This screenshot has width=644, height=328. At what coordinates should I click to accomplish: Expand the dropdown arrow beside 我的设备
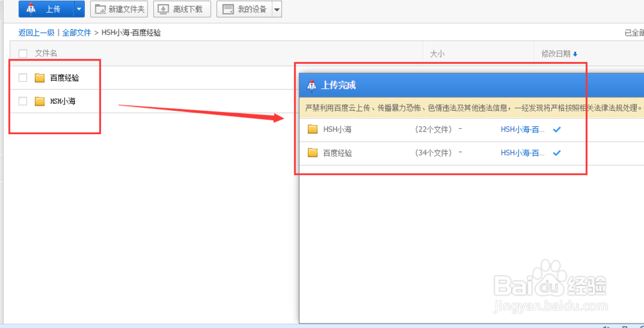click(x=277, y=9)
